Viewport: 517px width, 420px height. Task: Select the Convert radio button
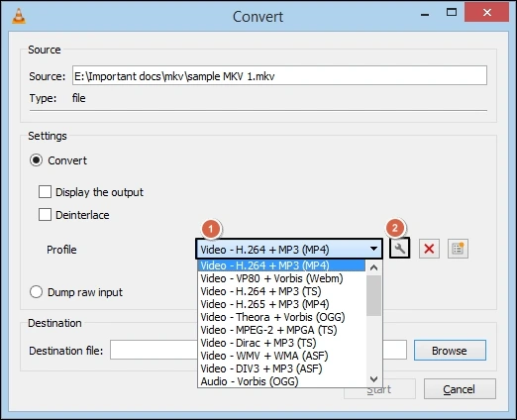(x=36, y=160)
